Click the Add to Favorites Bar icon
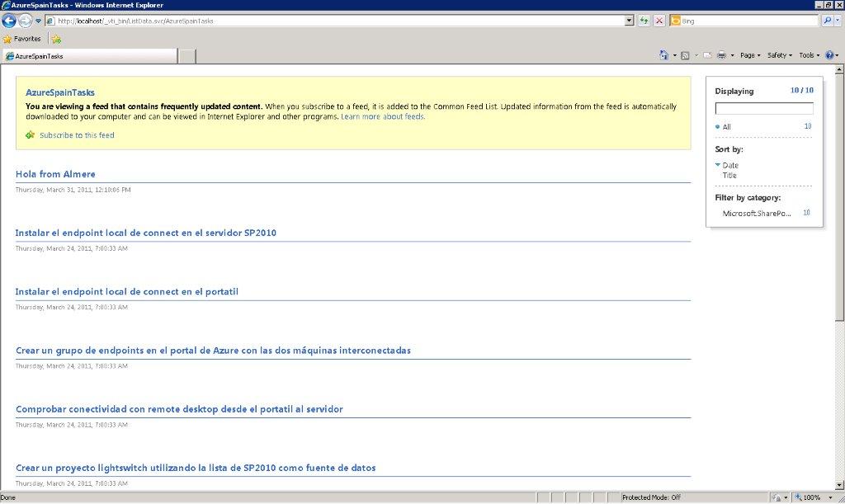845x504 pixels. [x=56, y=39]
